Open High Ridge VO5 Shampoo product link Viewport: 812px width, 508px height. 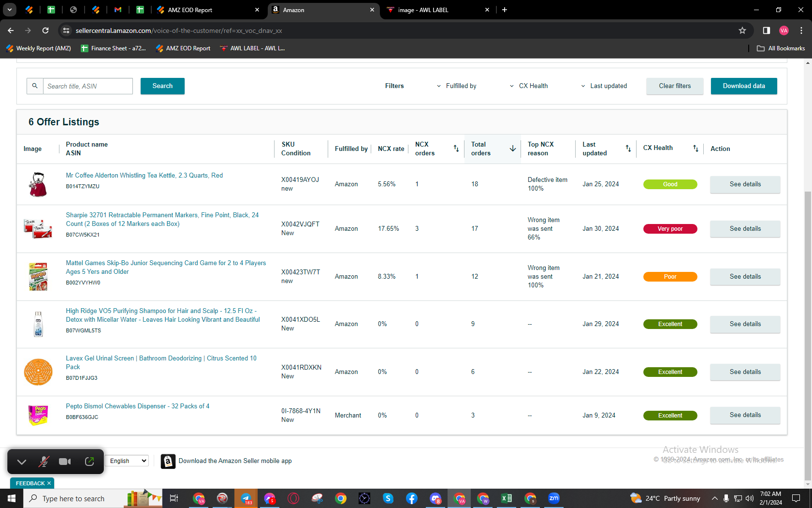tap(163, 315)
